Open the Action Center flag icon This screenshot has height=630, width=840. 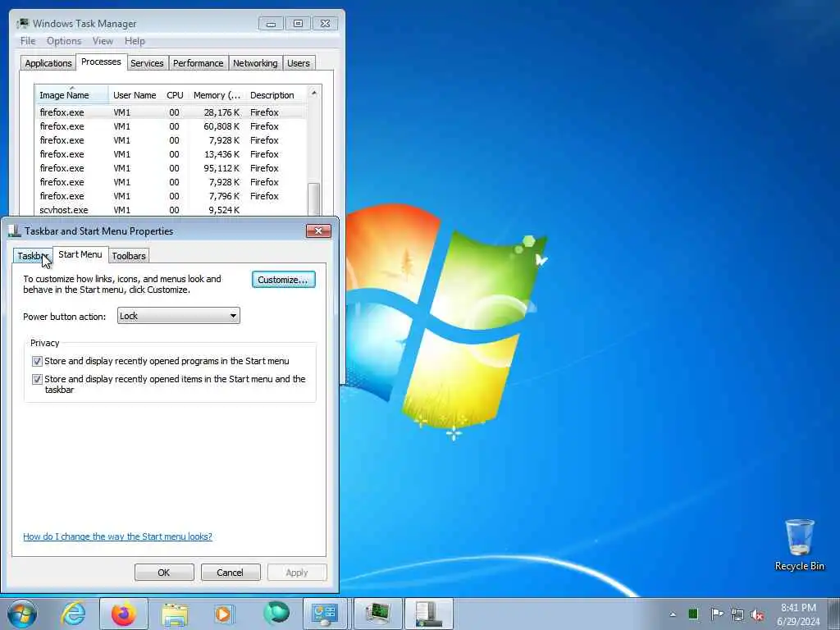tap(716, 614)
